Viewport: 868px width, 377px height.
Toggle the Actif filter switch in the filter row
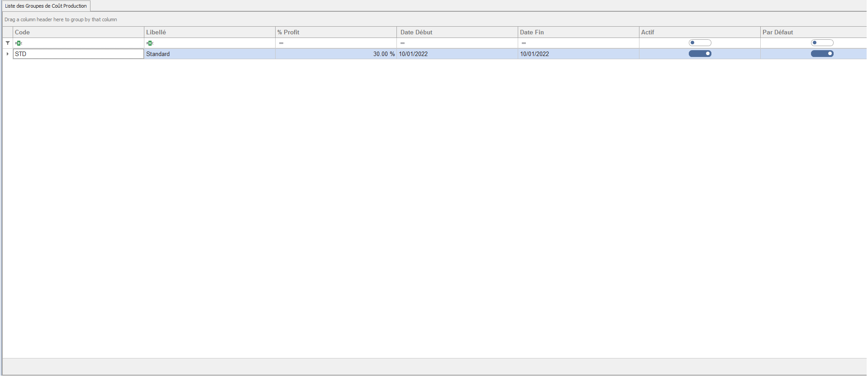click(700, 43)
